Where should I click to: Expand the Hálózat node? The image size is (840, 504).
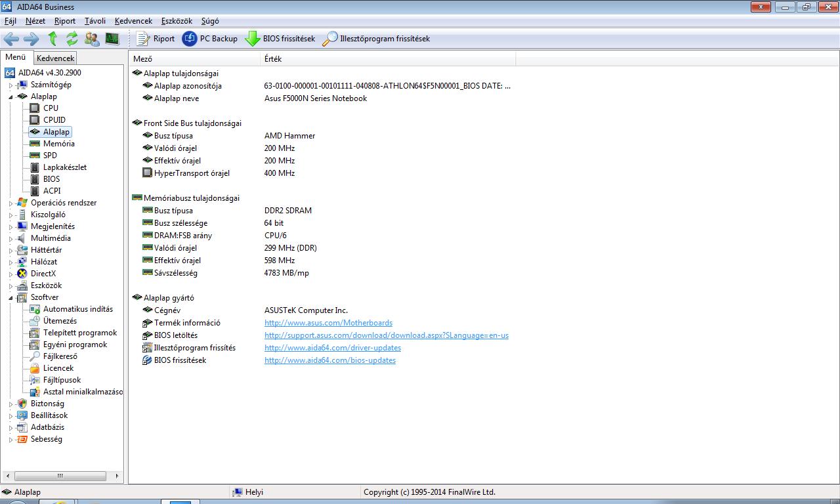click(x=10, y=262)
